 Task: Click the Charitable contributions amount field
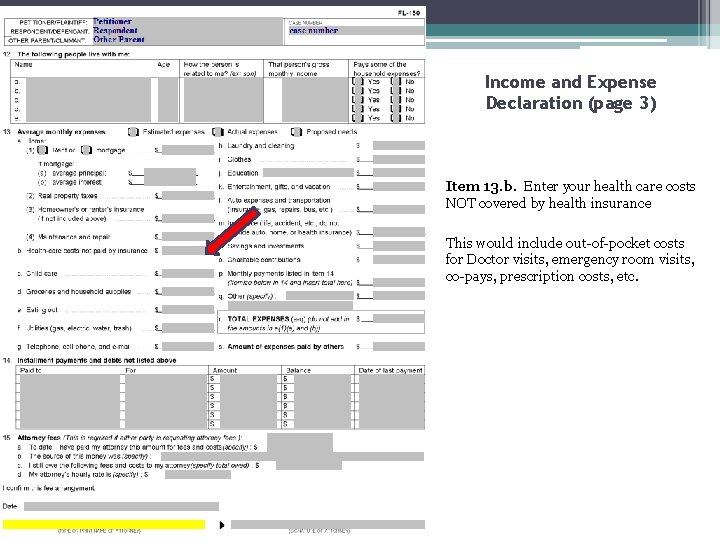point(399,259)
